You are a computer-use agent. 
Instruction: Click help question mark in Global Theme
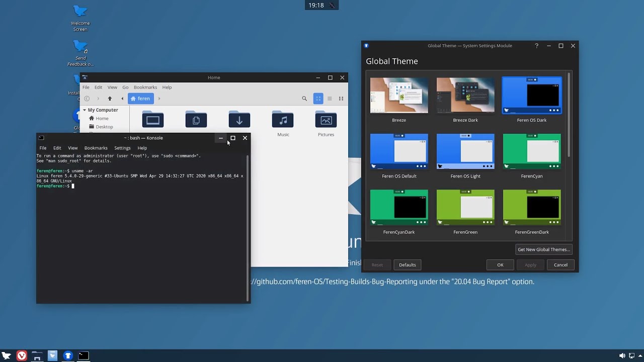pos(536,46)
